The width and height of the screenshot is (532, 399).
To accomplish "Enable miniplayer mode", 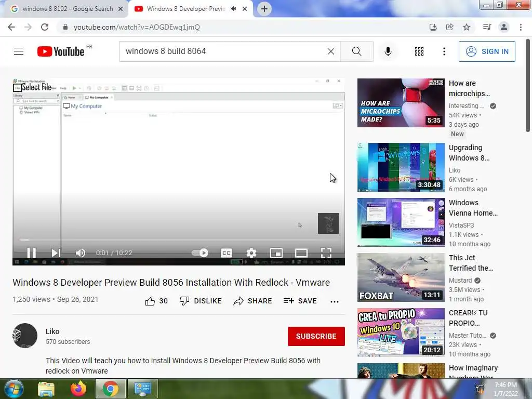I will point(276,253).
